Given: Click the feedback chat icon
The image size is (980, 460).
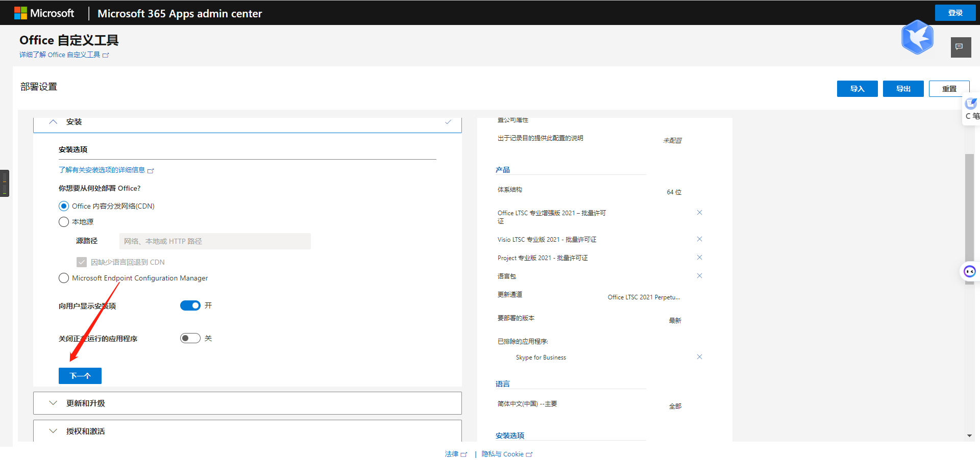Looking at the screenshot, I should 960,47.
